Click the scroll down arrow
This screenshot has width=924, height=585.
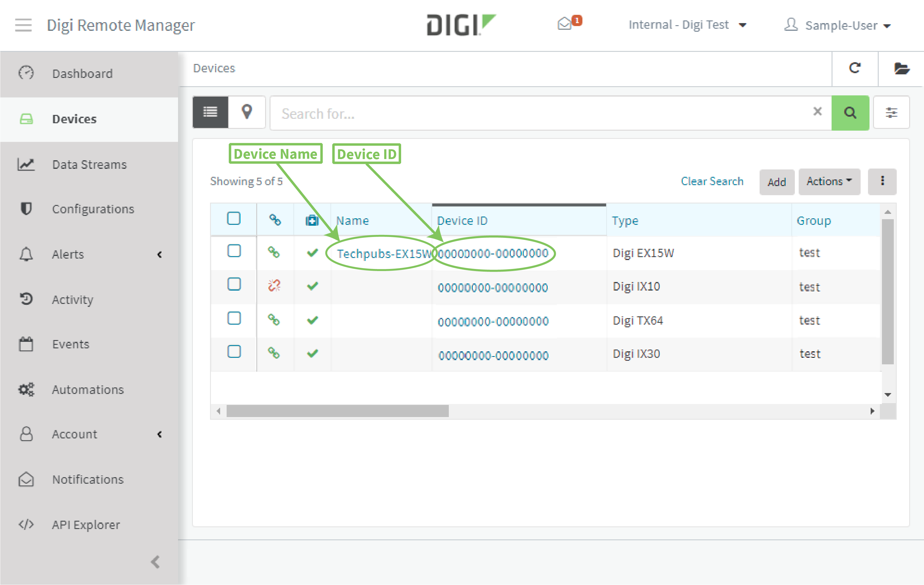[x=888, y=395]
